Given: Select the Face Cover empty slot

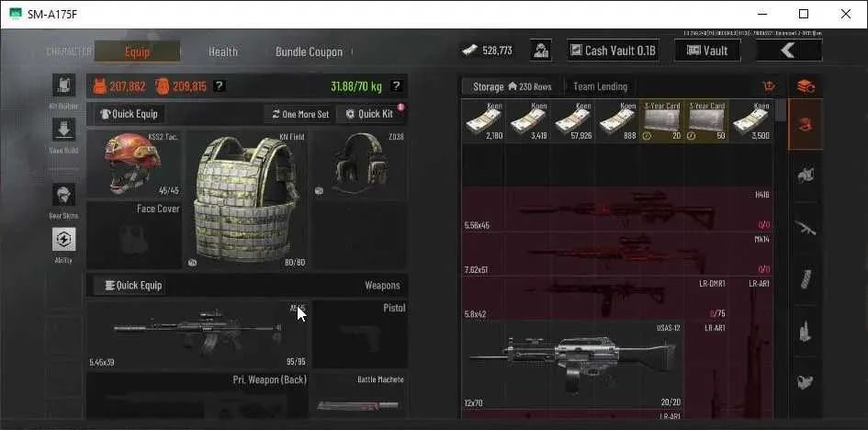Looking at the screenshot, I should [x=134, y=235].
